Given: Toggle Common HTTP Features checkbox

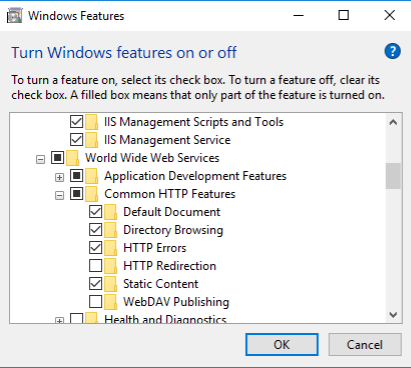Looking at the screenshot, I should pyautogui.click(x=76, y=194).
